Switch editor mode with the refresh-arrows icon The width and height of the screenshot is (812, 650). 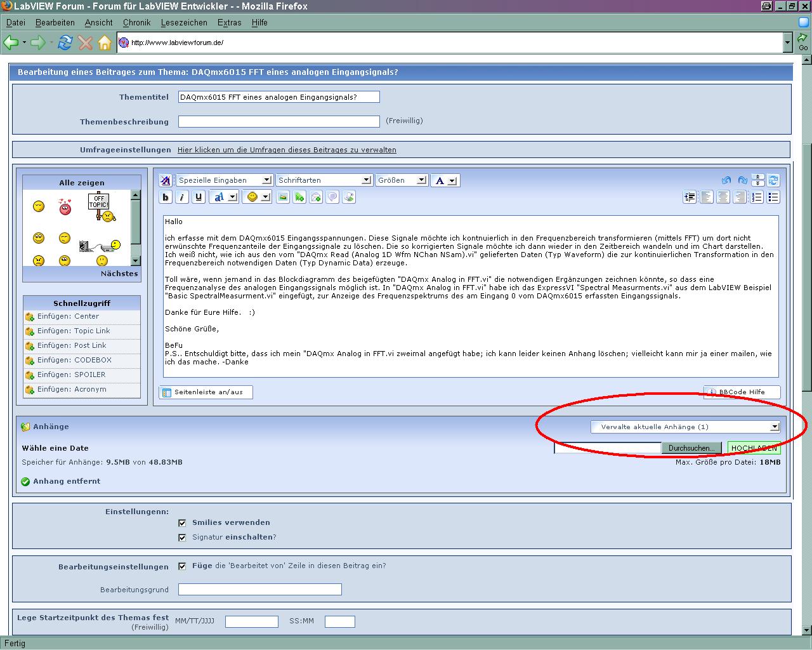(773, 180)
